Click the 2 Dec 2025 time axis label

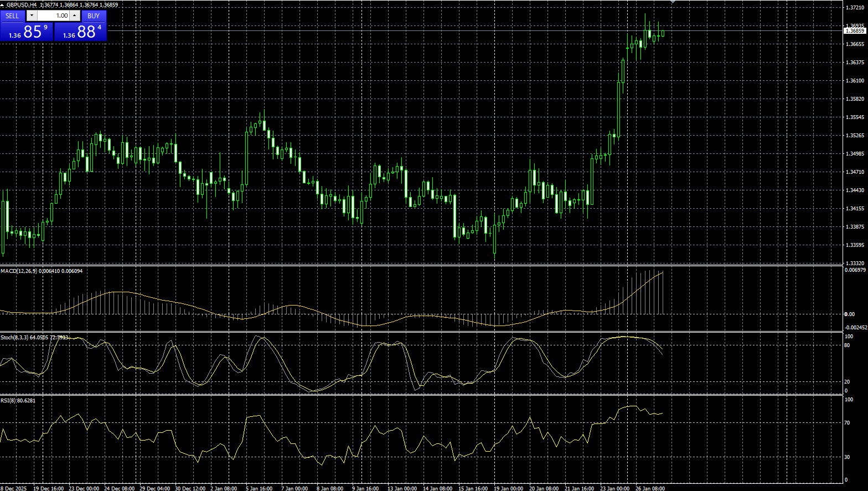(13, 488)
